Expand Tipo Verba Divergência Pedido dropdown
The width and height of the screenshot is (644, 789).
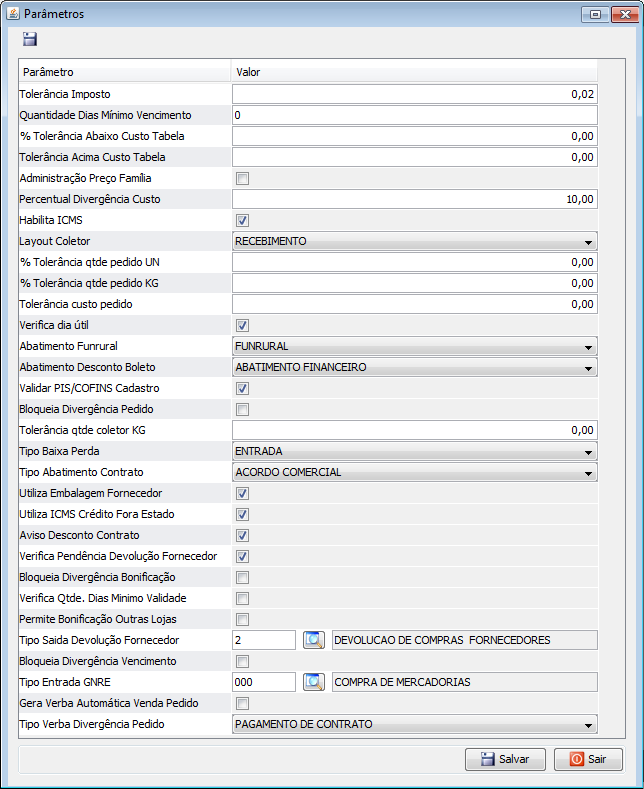coord(415,725)
